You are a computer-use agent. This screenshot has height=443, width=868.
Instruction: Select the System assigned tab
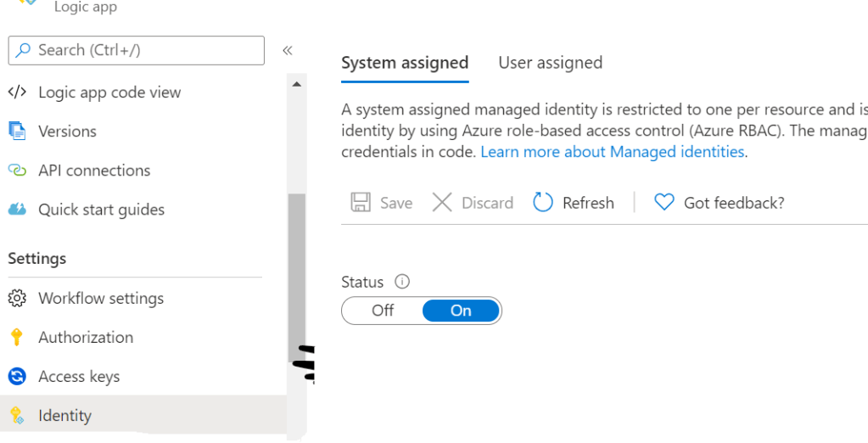pos(405,63)
